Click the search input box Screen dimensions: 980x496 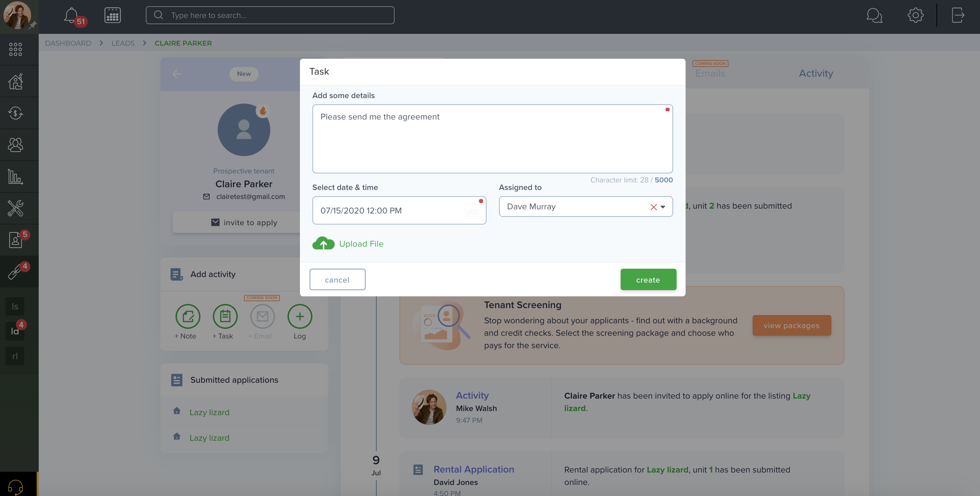(270, 15)
